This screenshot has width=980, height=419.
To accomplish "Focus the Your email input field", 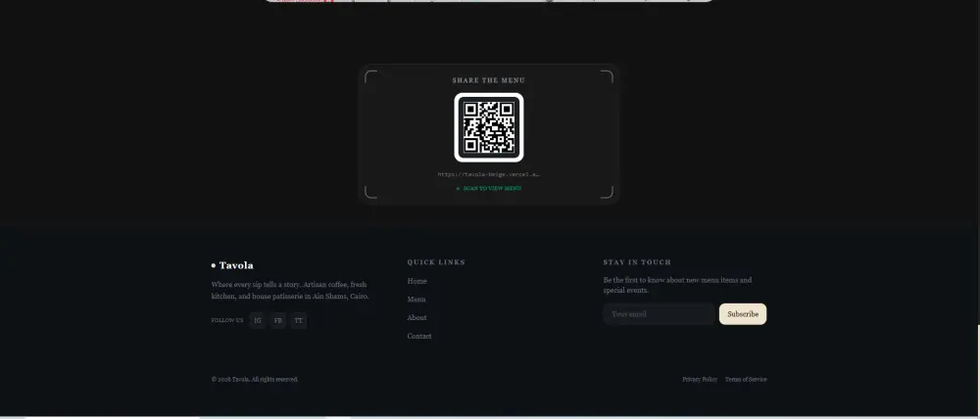I will click(659, 314).
